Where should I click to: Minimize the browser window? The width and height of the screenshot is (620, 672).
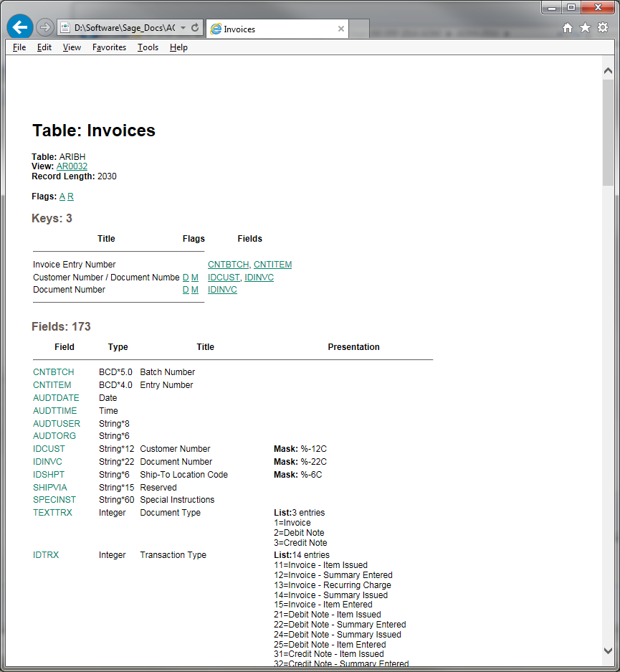[x=552, y=7]
